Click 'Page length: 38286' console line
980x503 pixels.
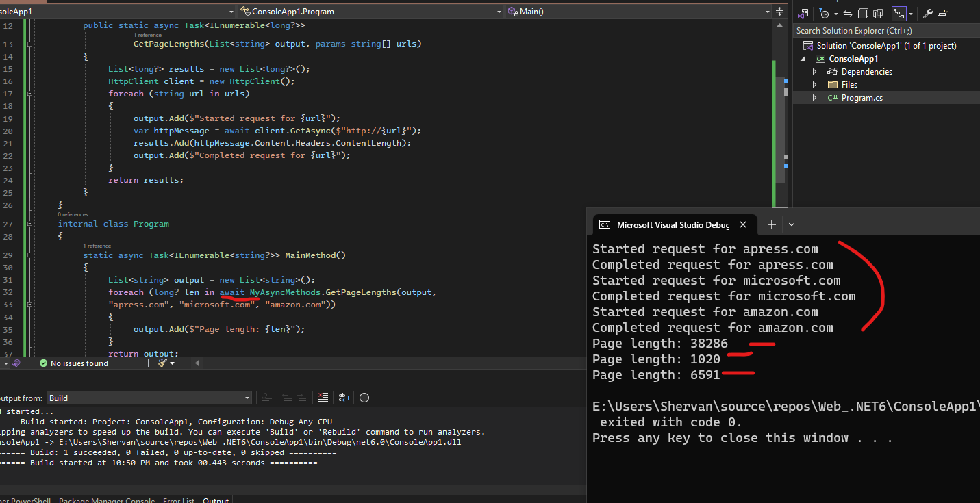tap(660, 344)
